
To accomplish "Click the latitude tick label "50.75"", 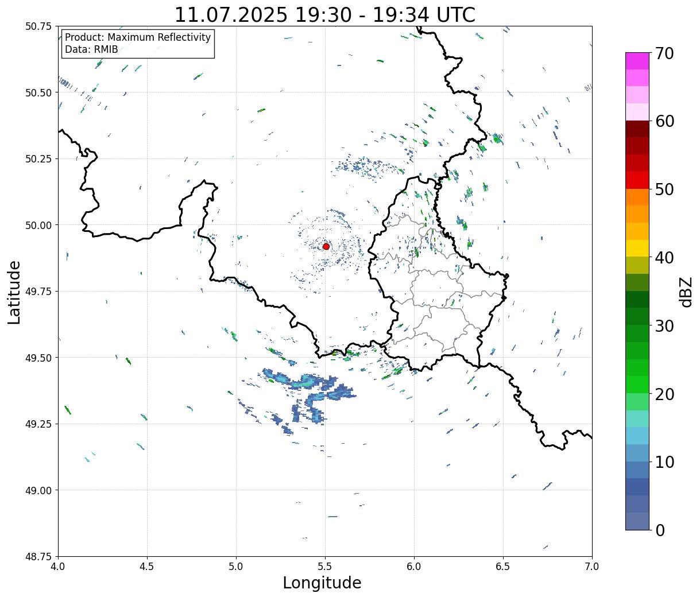I will click(x=38, y=26).
